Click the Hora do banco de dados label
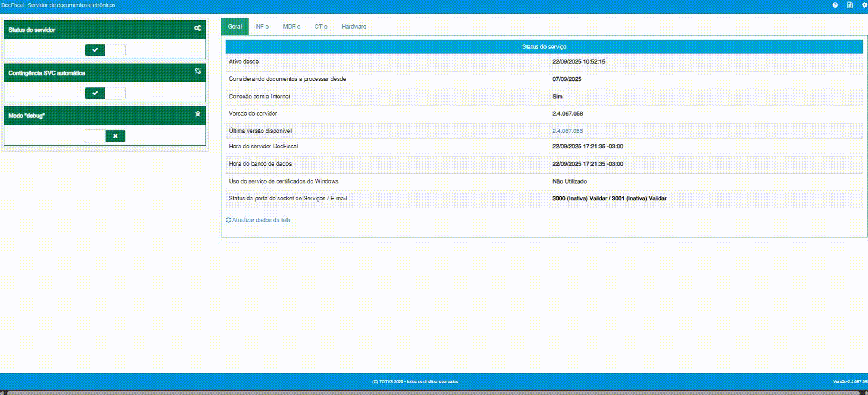The height and width of the screenshot is (395, 868). (260, 164)
